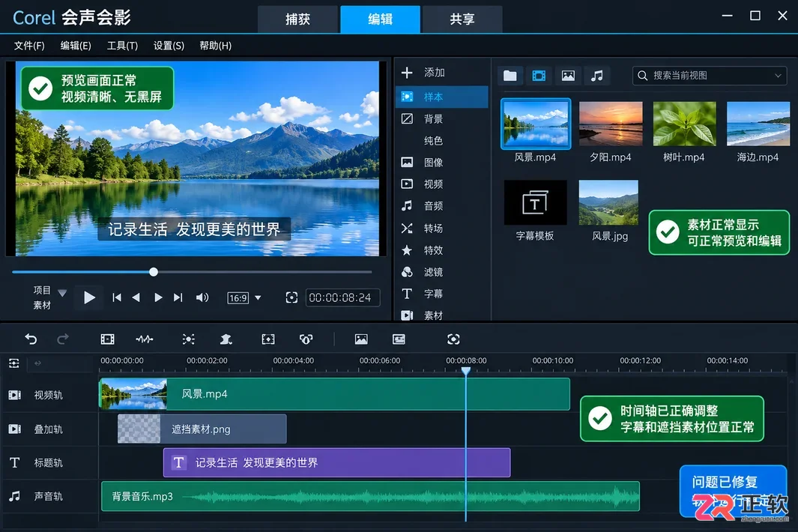Open the audio waveform tool in timeline toolbar
Screen dimensions: 798x532
(x=145, y=339)
